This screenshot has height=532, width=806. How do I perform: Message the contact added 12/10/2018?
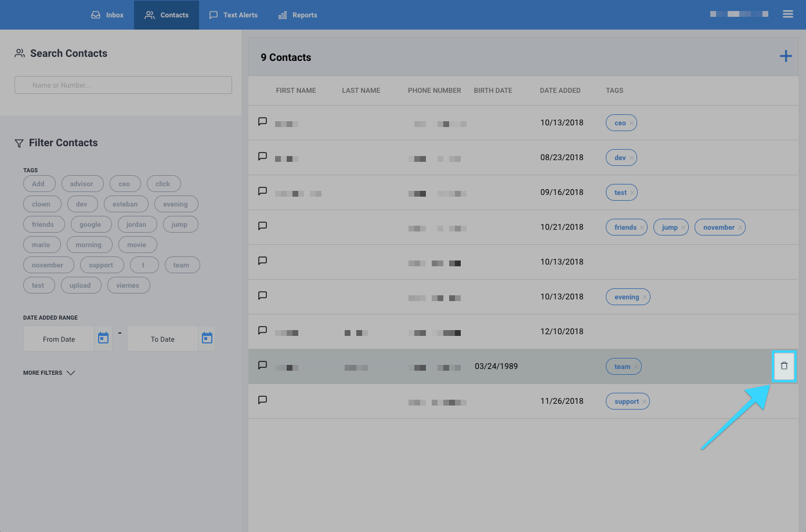click(x=262, y=330)
